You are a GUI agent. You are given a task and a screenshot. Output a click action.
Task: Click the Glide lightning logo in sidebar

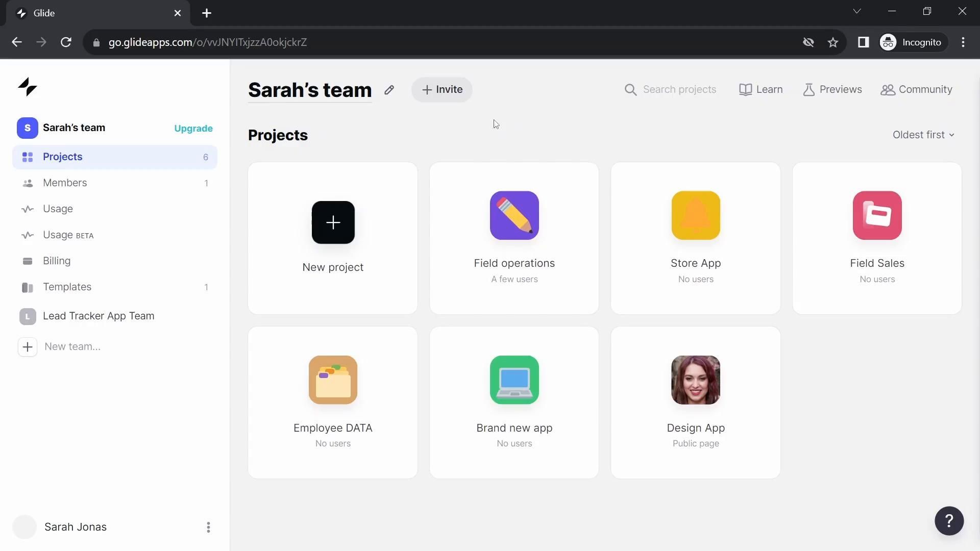coord(28,87)
